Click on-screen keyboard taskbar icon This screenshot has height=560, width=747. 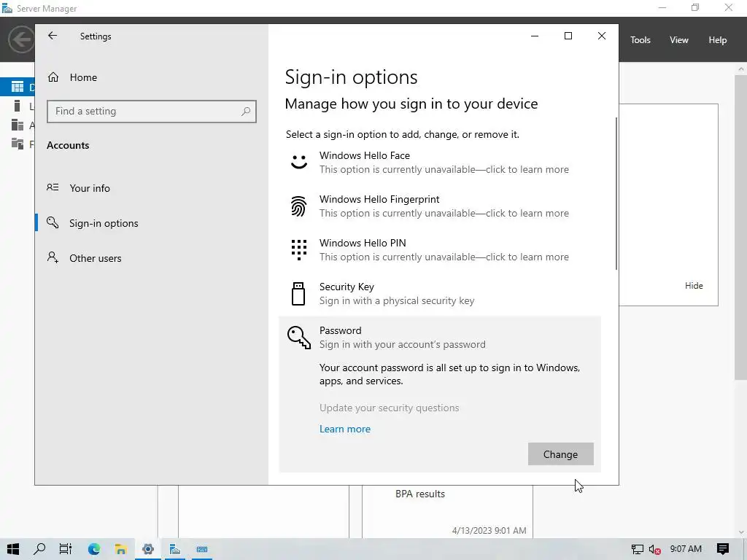point(202,549)
